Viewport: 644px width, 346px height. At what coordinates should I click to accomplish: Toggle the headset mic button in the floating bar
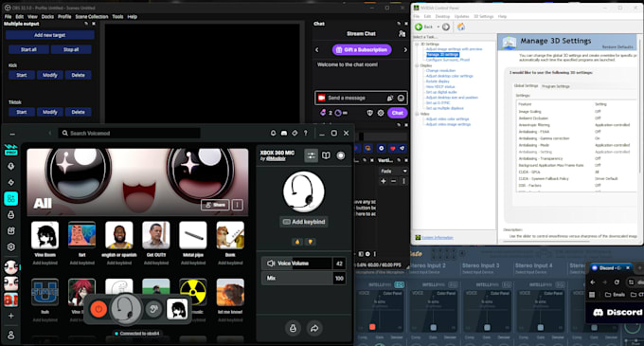click(x=126, y=309)
